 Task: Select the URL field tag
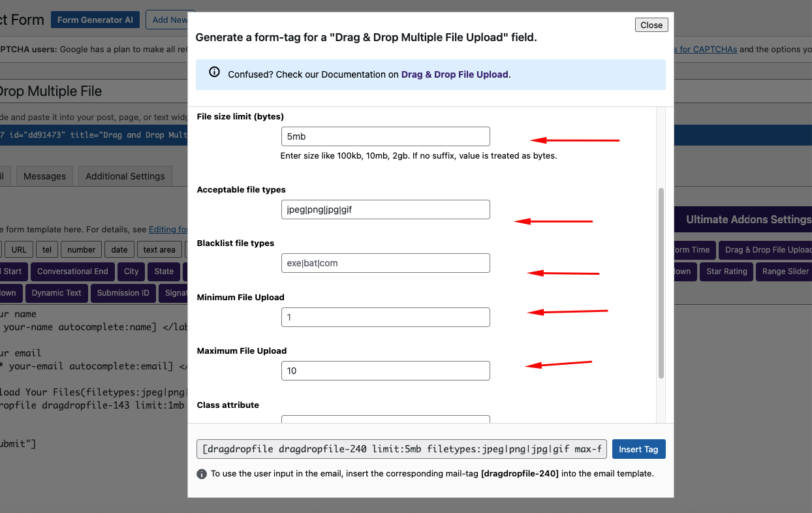click(18, 249)
